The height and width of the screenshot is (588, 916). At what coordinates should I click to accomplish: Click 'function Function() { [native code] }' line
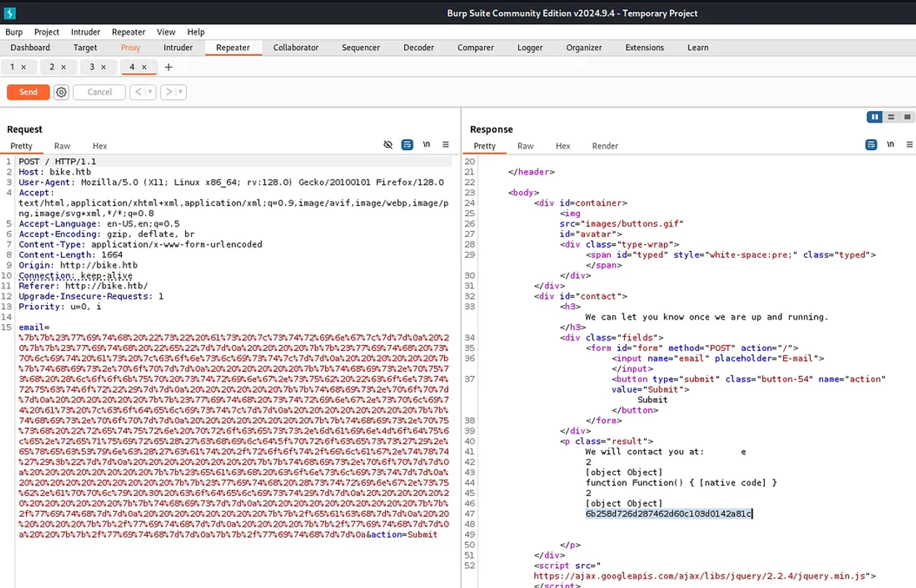click(681, 483)
